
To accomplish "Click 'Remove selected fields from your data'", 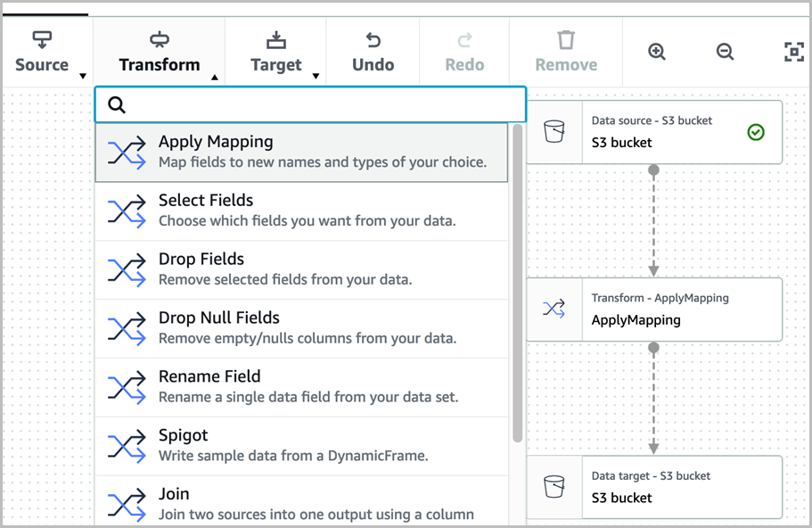I will 285,280.
